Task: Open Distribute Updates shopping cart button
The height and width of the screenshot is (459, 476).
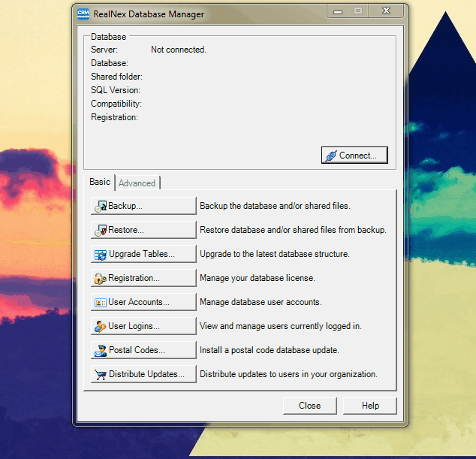Action: click(x=143, y=374)
